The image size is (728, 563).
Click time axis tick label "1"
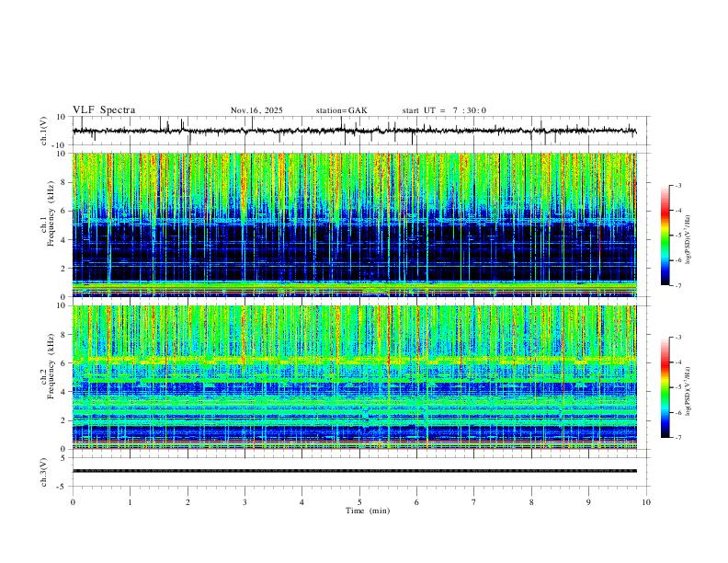[x=130, y=502]
